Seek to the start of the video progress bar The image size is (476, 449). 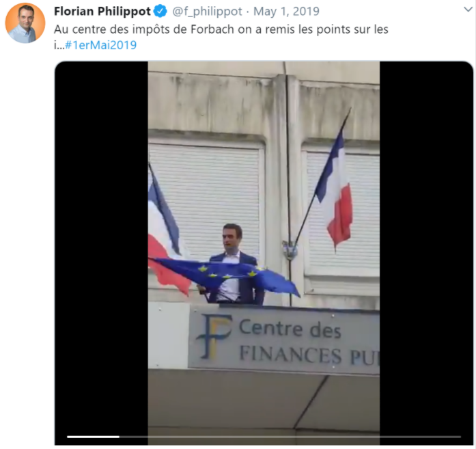click(x=68, y=437)
